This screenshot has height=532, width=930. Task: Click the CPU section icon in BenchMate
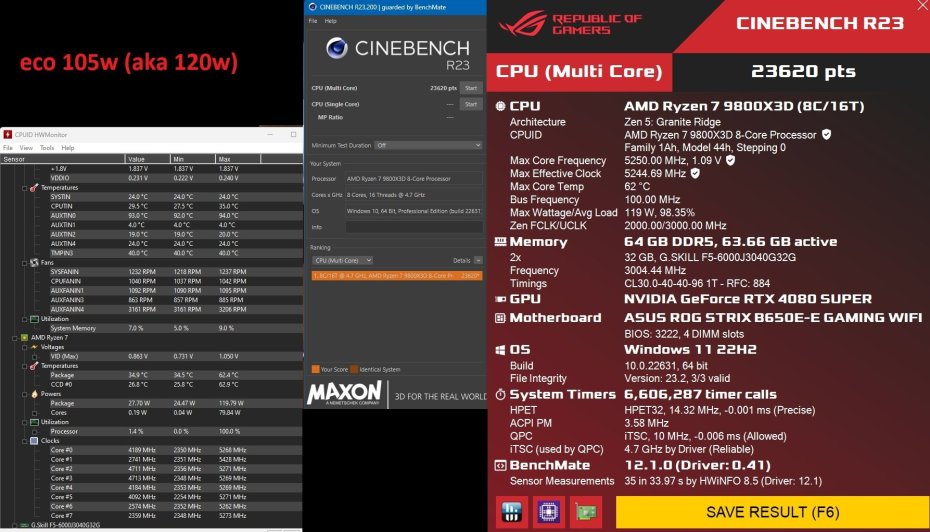tap(500, 106)
